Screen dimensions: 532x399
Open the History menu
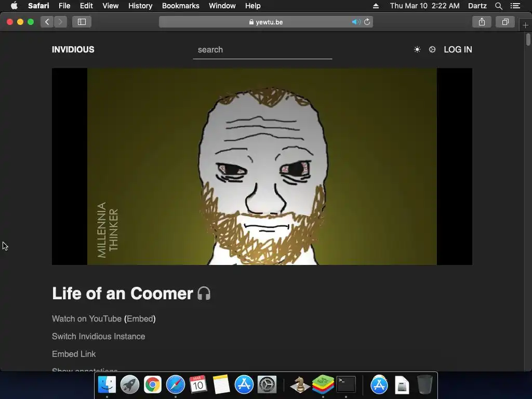click(x=140, y=6)
